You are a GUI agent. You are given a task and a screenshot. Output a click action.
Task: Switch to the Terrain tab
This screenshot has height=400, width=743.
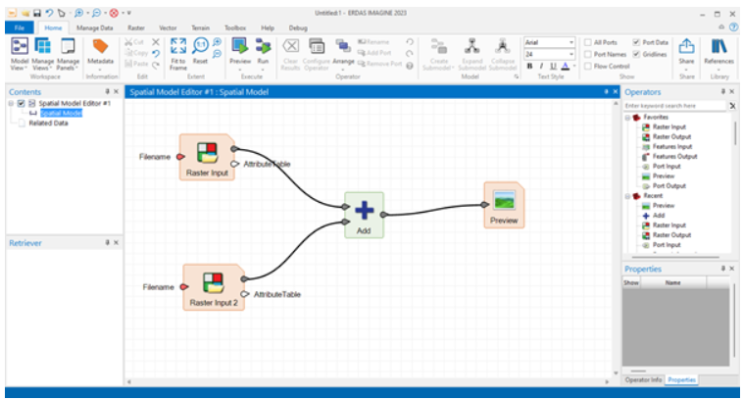click(200, 28)
